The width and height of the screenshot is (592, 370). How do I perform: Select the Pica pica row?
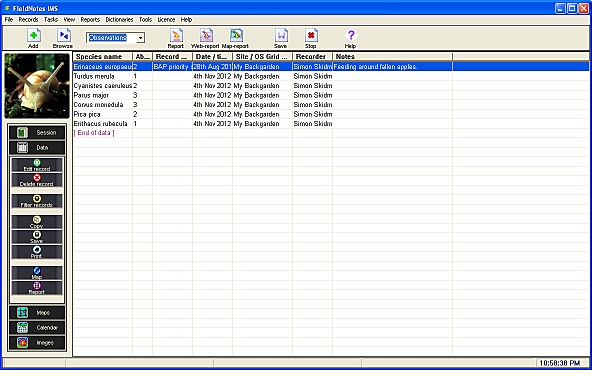point(331,114)
